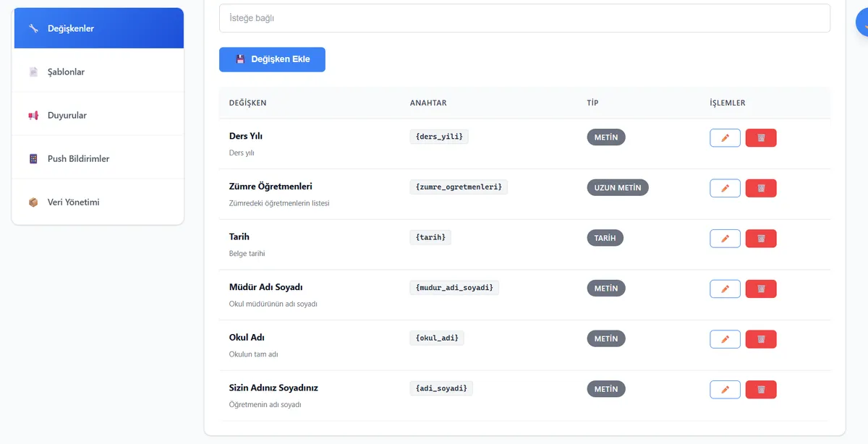
Task: Open Duyurular from the sidebar
Action: [x=98, y=116]
